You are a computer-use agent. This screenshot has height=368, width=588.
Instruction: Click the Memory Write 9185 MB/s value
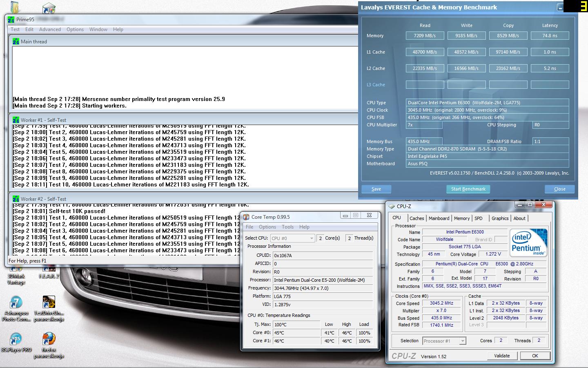[x=466, y=36]
